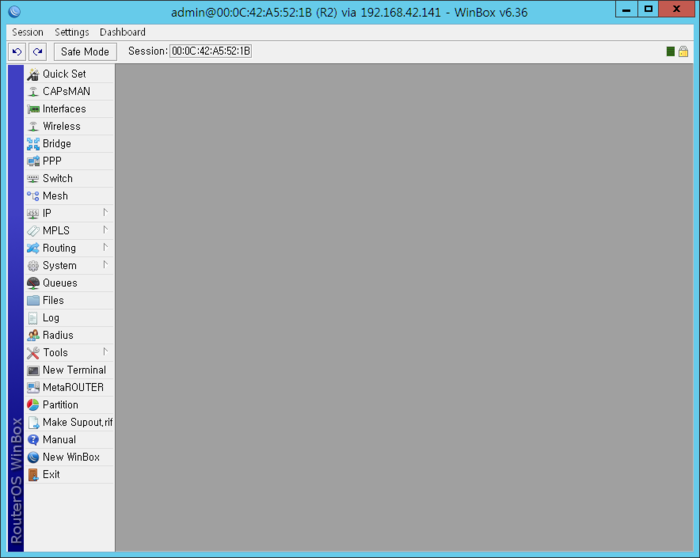Open the Wireless menu icon
This screenshot has height=558, width=700.
pyautogui.click(x=33, y=126)
